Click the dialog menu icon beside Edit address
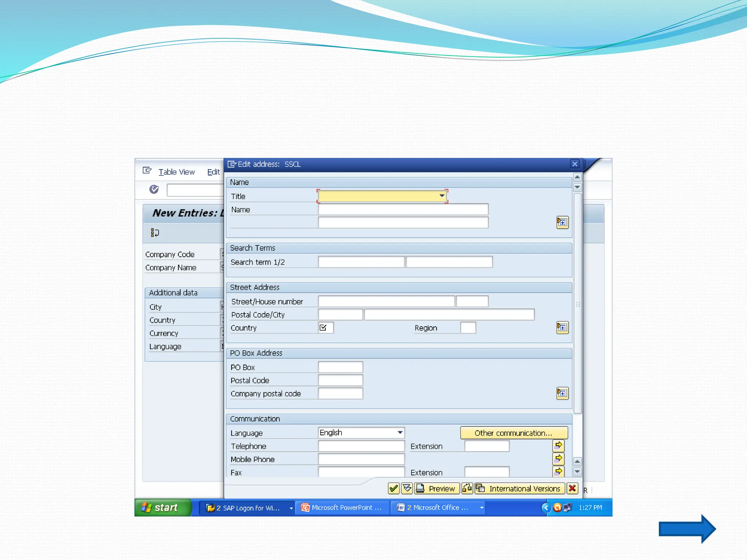Viewport: 747px width, 560px height. [232, 164]
